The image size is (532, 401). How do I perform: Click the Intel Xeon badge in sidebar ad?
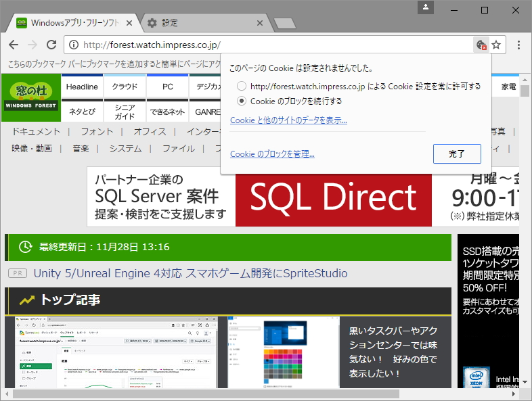click(476, 377)
